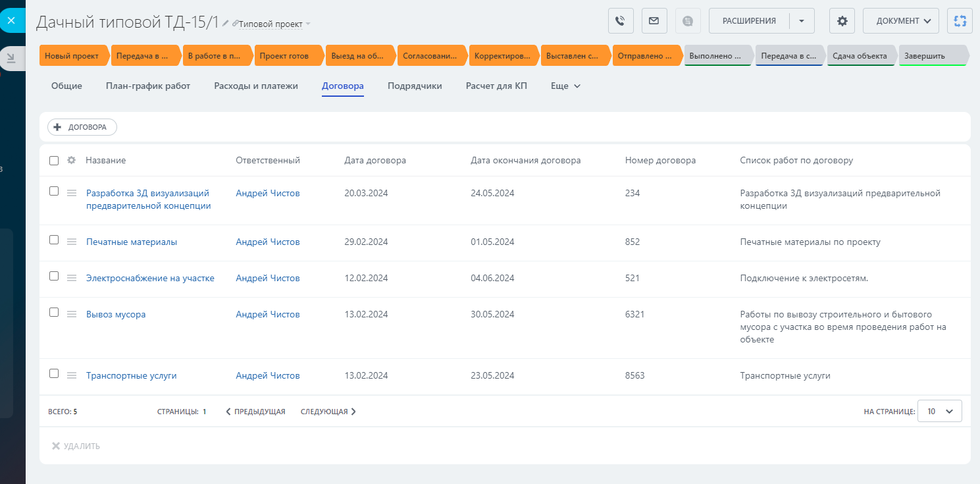
Task: Switch to the План-график работ tab
Action: click(147, 86)
